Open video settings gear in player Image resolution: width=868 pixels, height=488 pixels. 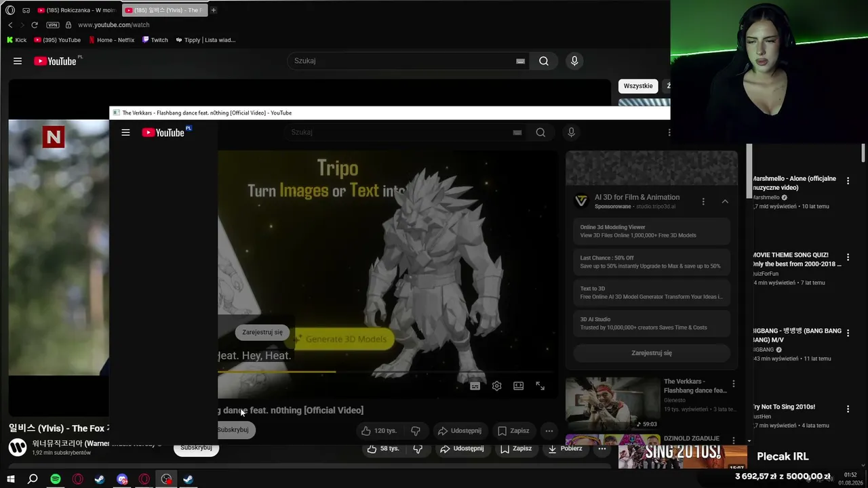(x=497, y=386)
